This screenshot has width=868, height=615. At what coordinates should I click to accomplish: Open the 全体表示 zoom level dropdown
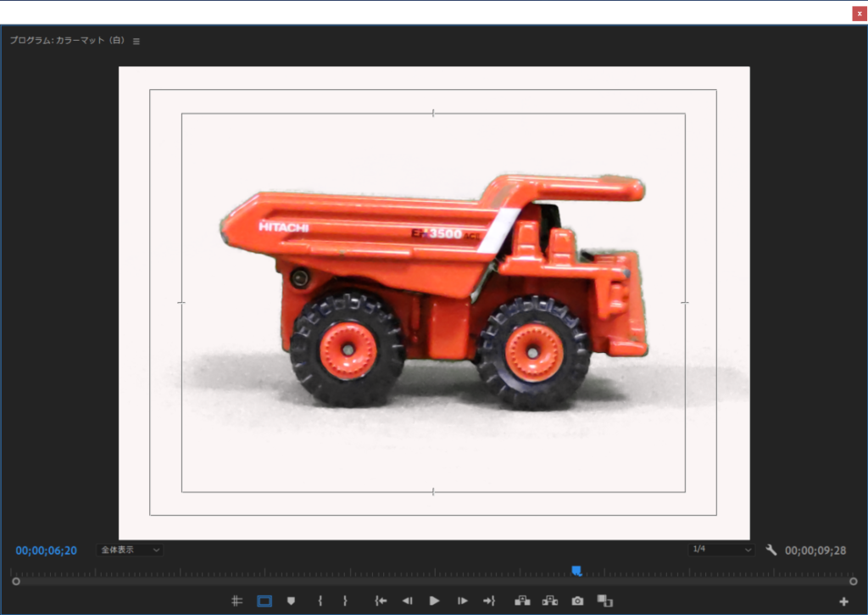tap(130, 550)
